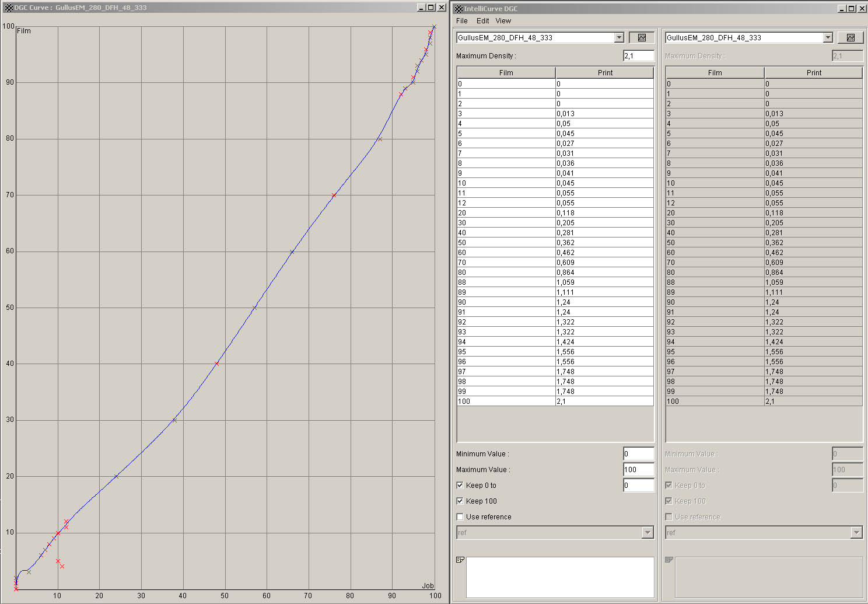Select Film cell 50 in the left table
The image size is (868, 604).
tap(506, 242)
